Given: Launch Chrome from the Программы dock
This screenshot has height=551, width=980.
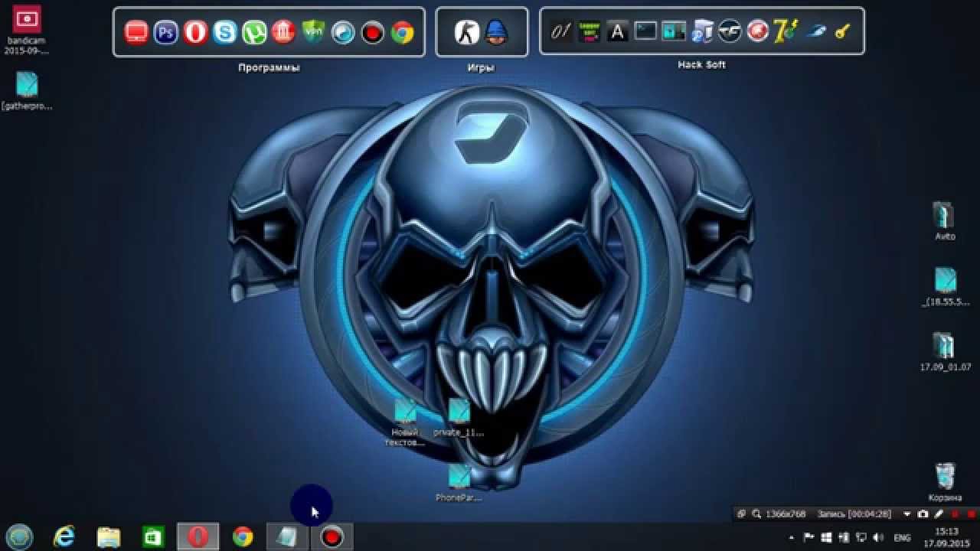Looking at the screenshot, I should coord(402,32).
